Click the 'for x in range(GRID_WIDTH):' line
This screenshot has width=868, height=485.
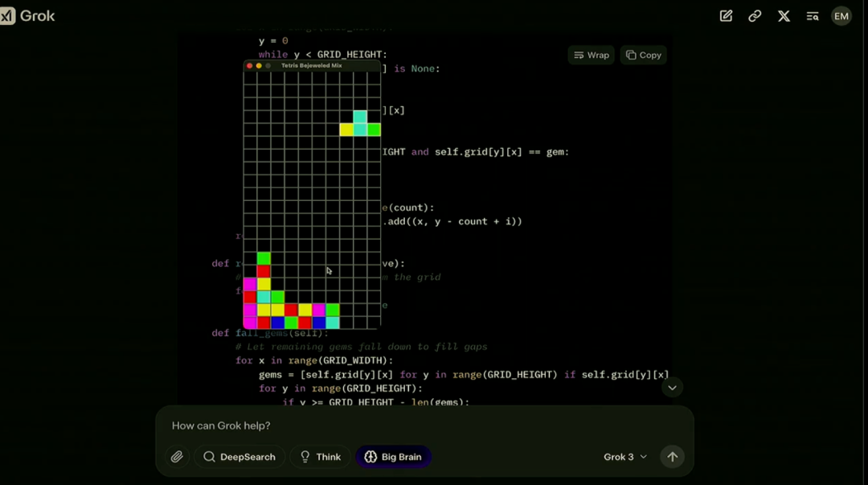coord(314,360)
